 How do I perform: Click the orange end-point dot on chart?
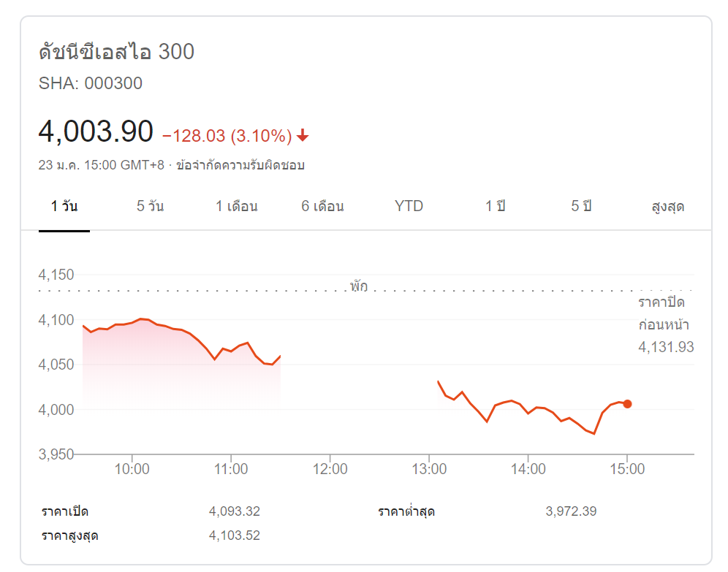[627, 404]
